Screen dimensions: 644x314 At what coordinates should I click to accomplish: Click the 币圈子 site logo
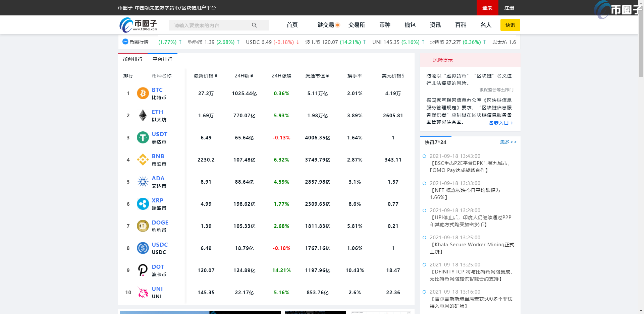[139, 25]
